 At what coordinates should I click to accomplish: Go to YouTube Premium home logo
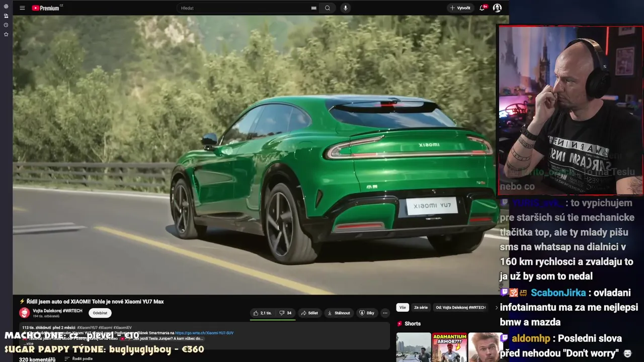(46, 8)
